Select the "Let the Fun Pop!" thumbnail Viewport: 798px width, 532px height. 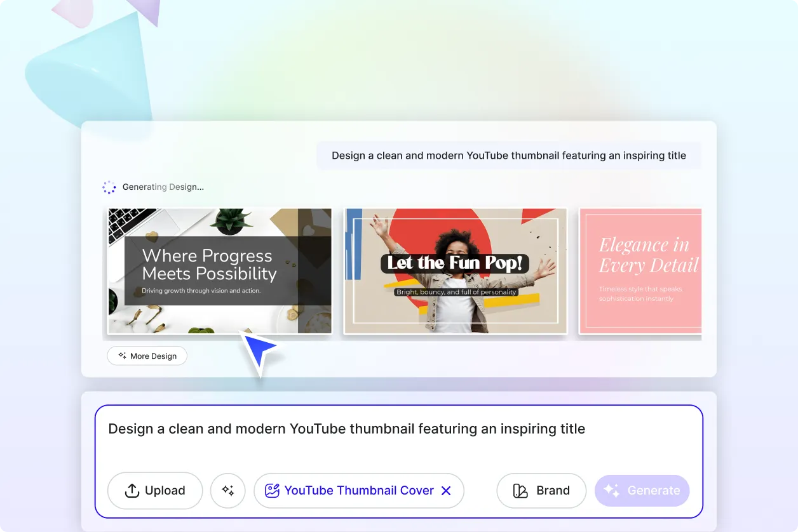pos(455,271)
